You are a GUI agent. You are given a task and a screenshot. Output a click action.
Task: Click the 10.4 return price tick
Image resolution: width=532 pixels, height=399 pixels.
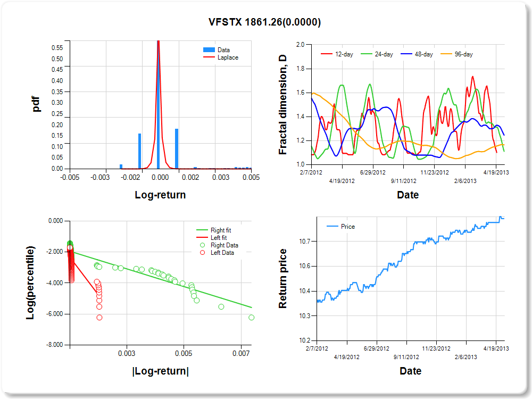pyautogui.click(x=305, y=291)
